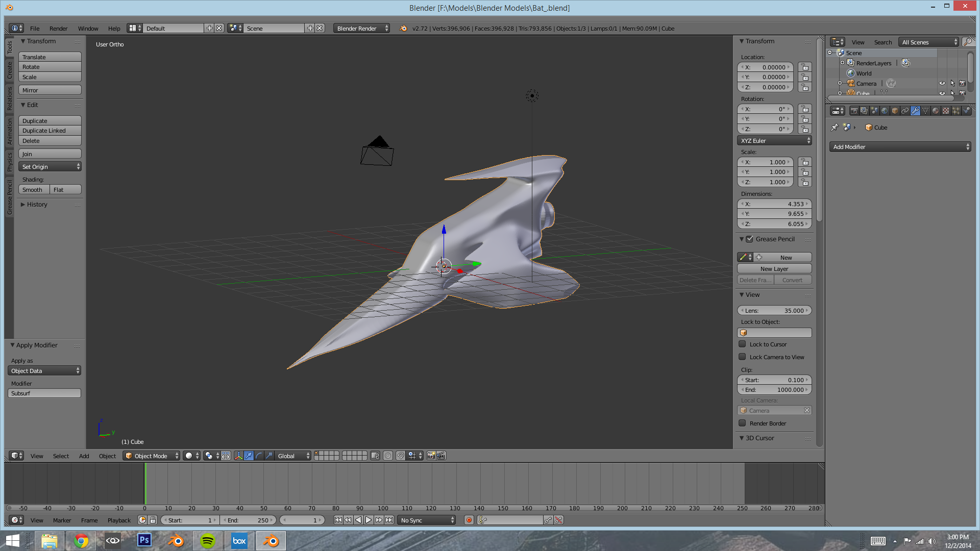Toggle the 3D manipulator widget icon

coord(238,456)
